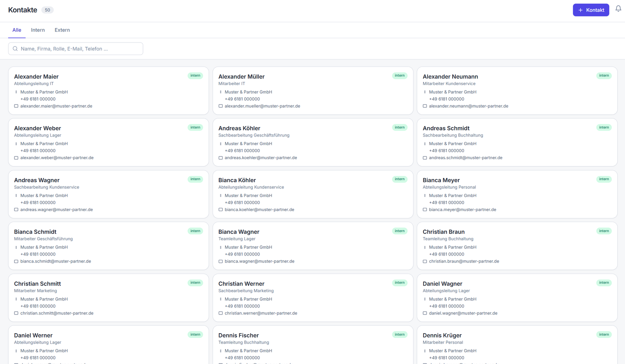Click the mail icon beside daniel.wagner@muster-partner.de
Viewport: 625px width, 364px height.
[x=425, y=313]
